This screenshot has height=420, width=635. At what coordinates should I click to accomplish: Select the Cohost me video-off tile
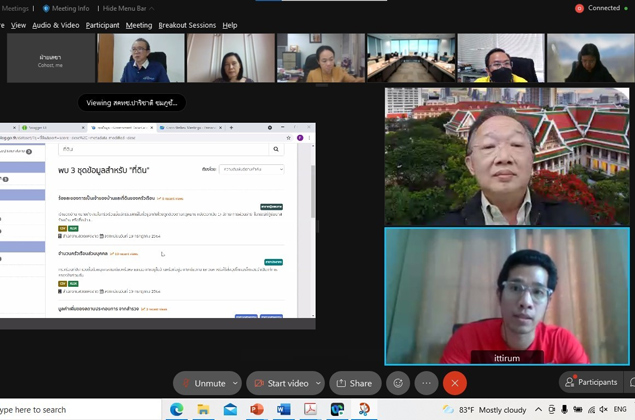tap(51, 58)
